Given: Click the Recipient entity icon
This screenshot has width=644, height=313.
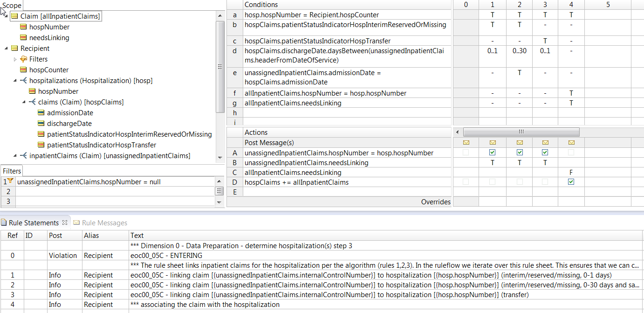Looking at the screenshot, I should pyautogui.click(x=14, y=49).
